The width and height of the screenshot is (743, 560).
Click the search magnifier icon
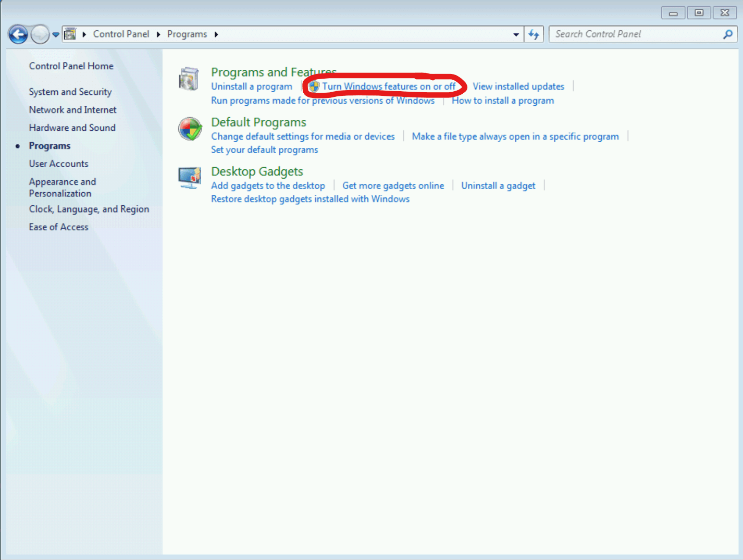(728, 34)
